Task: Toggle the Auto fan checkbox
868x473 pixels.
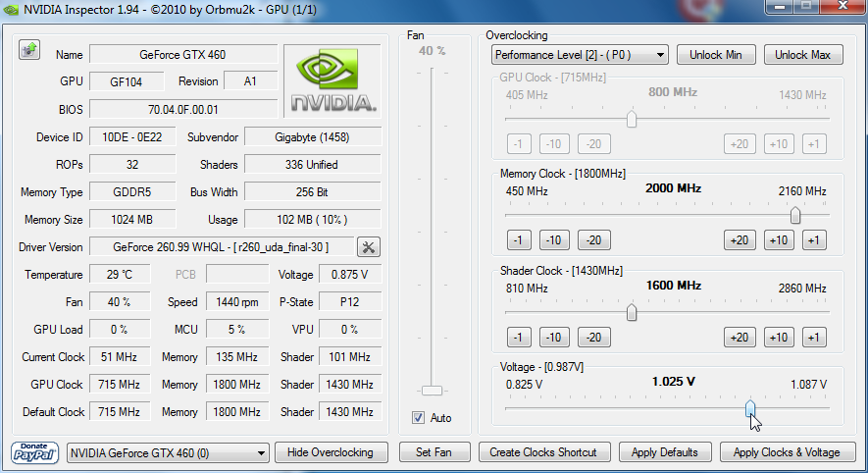Action: [x=419, y=418]
